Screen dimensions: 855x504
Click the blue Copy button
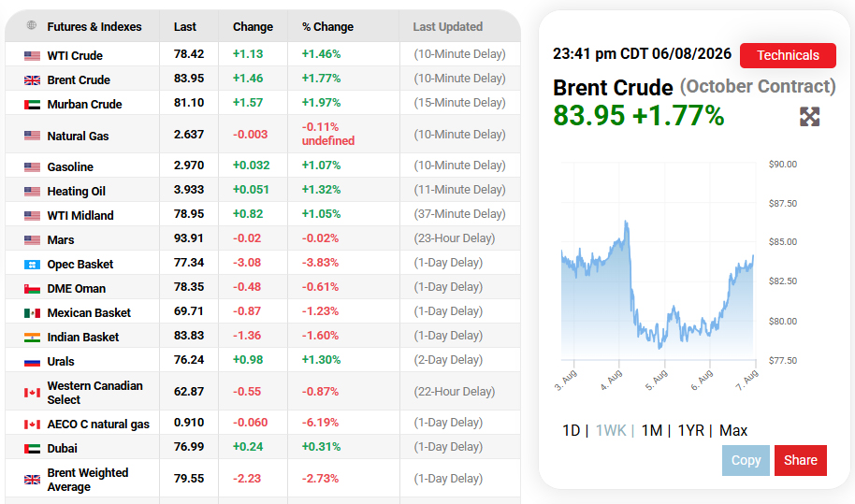coord(746,460)
